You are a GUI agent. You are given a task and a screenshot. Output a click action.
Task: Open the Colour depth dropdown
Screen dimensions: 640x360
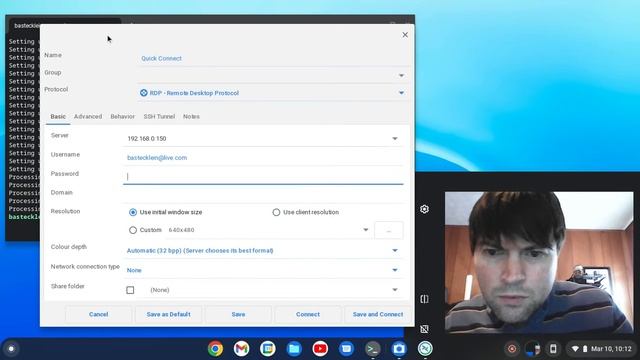click(395, 250)
